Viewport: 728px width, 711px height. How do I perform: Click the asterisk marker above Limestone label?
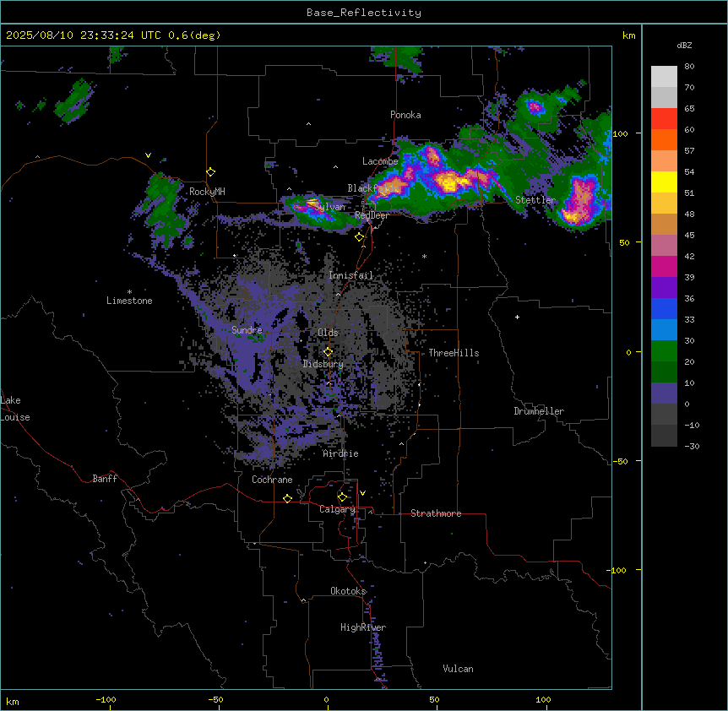(x=129, y=292)
